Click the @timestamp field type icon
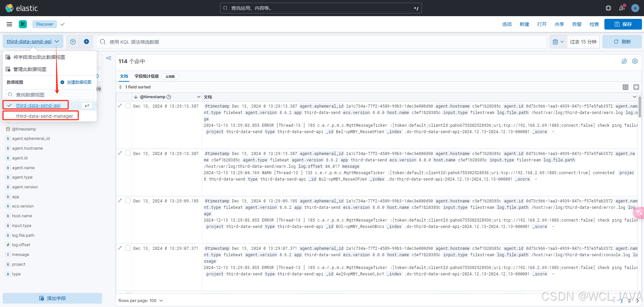The height and width of the screenshot is (307, 644). [x=8, y=129]
